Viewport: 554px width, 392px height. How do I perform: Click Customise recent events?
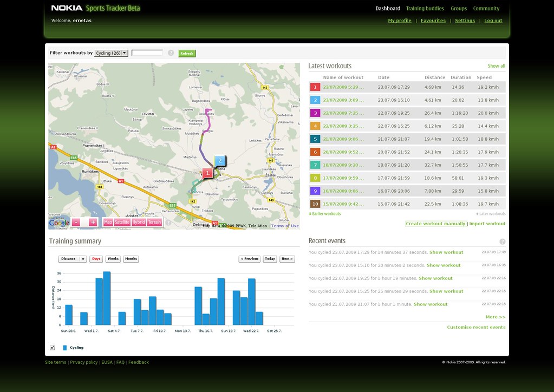pos(476,328)
